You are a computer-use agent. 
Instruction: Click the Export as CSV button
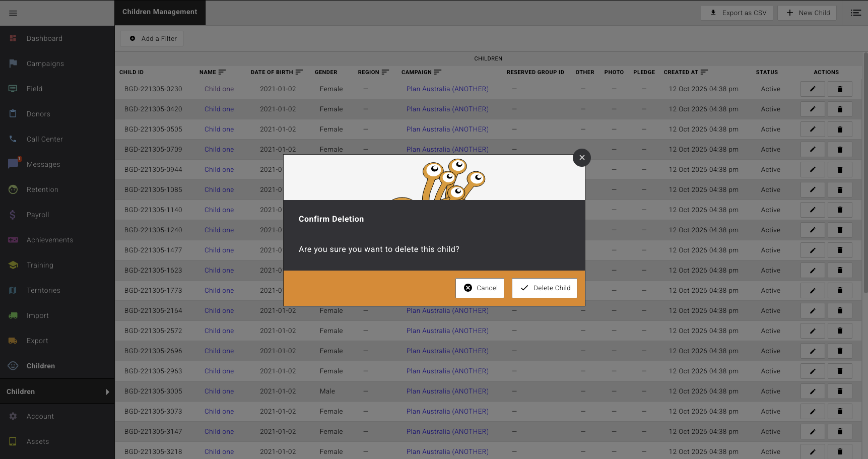point(737,13)
